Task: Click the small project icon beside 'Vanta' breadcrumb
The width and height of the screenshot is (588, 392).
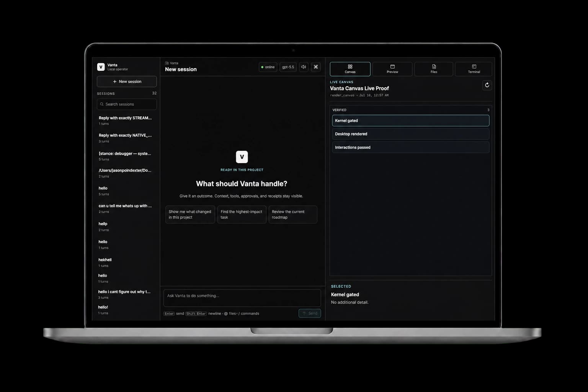Action: pos(167,63)
